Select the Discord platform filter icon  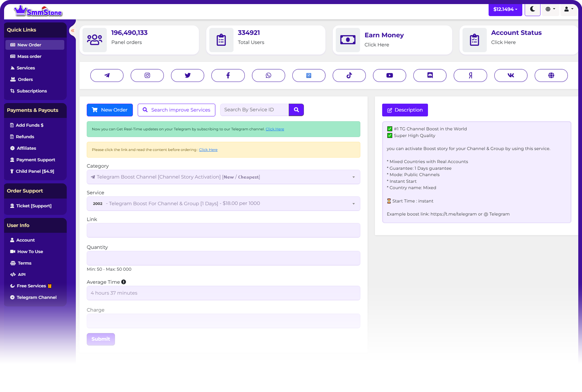click(x=430, y=75)
